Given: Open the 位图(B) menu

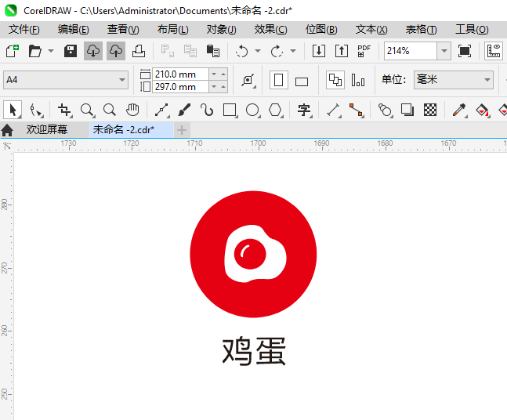Looking at the screenshot, I should tap(321, 30).
